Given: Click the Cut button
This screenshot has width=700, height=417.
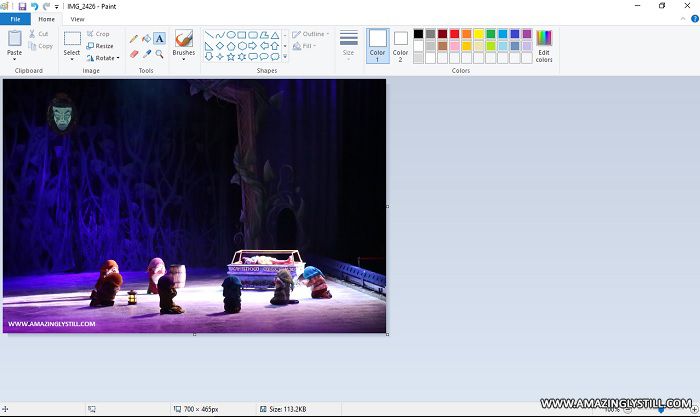Looking at the screenshot, I should pyautogui.click(x=39, y=34).
